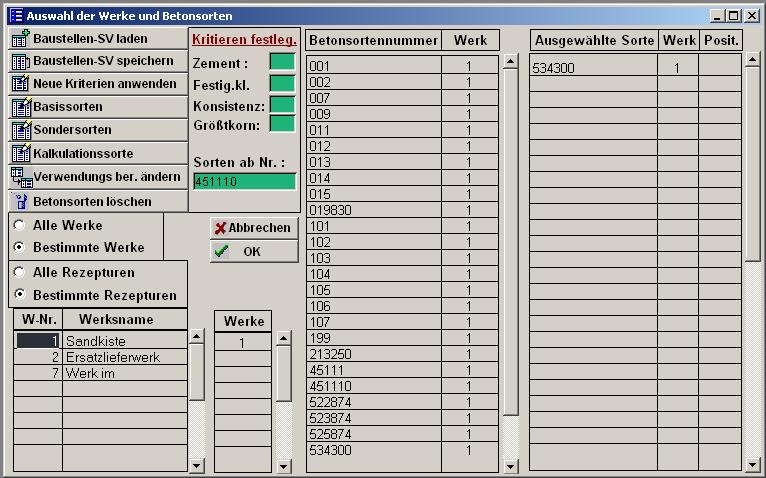Select the Bestimmte Werke radio button
Screen dimensions: 766x478
pos(19,247)
